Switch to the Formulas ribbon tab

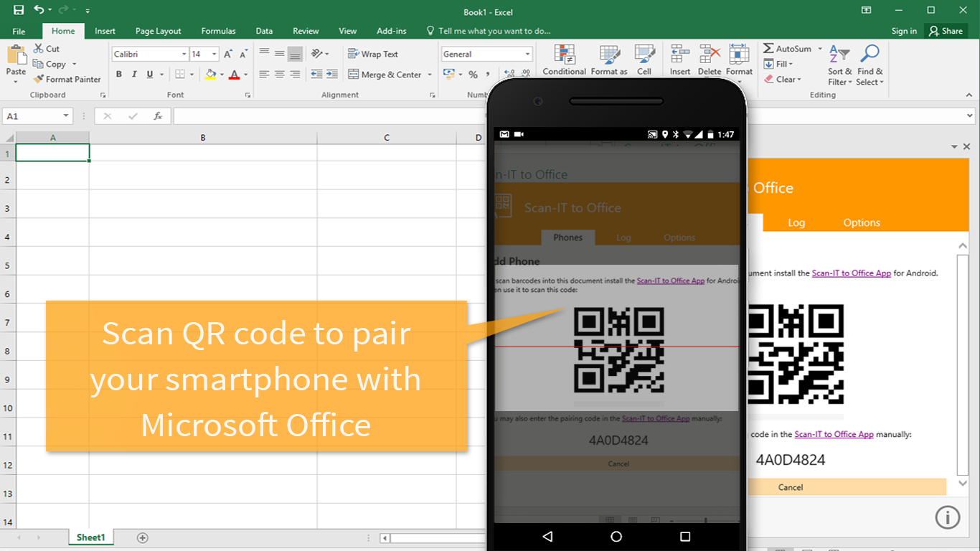pyautogui.click(x=218, y=31)
